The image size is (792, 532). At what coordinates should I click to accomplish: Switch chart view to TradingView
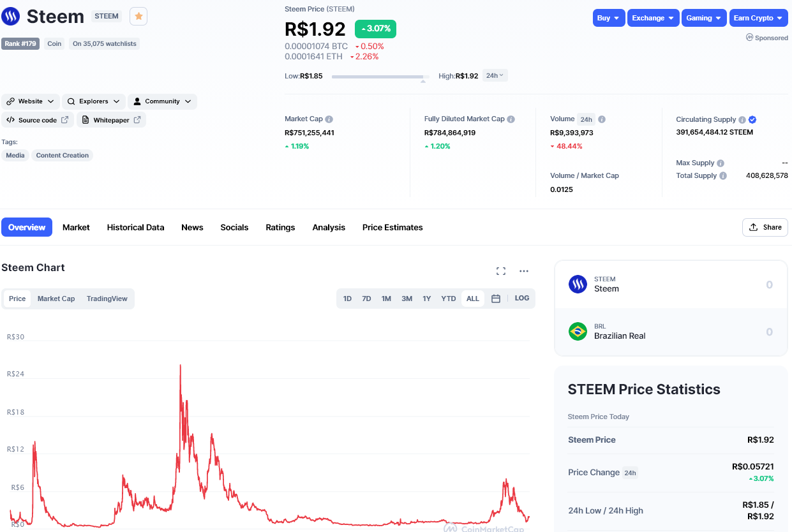pyautogui.click(x=107, y=299)
